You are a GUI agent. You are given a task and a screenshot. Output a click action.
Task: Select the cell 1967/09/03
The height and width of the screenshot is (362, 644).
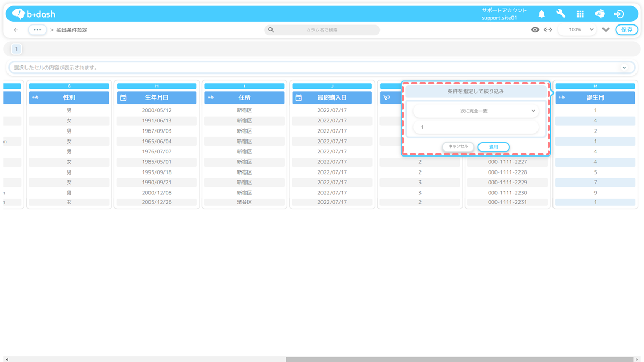pyautogui.click(x=156, y=131)
